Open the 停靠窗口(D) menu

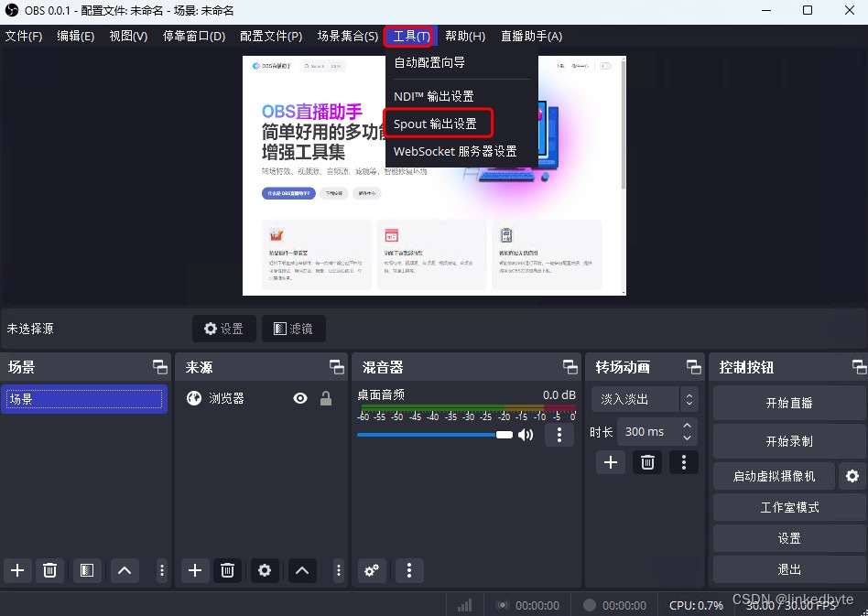pos(194,37)
